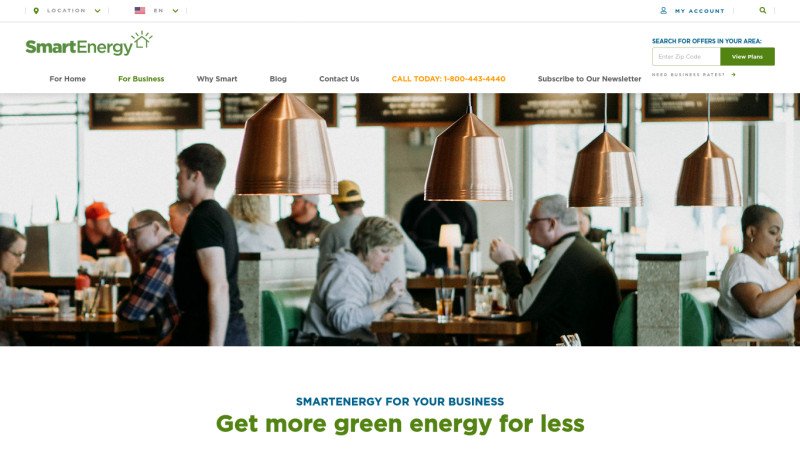Open the For Home menu

[67, 79]
